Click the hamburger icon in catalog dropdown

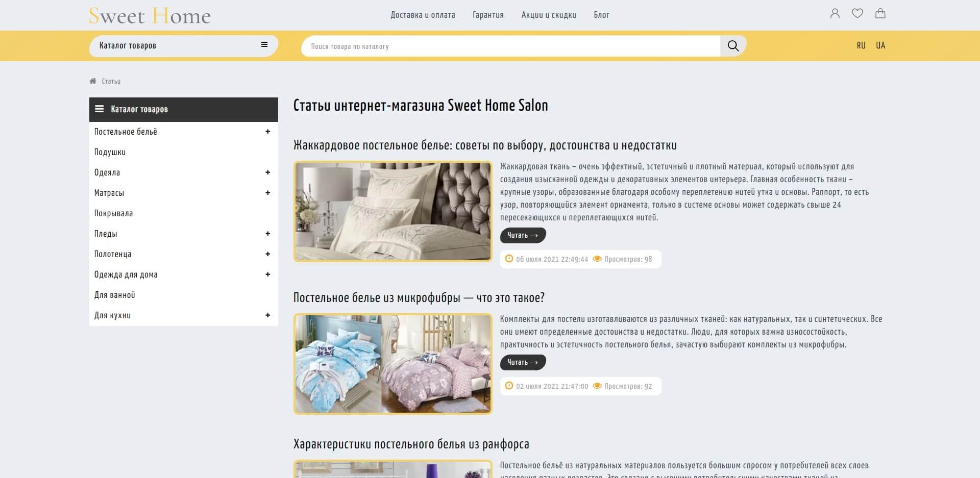[264, 45]
